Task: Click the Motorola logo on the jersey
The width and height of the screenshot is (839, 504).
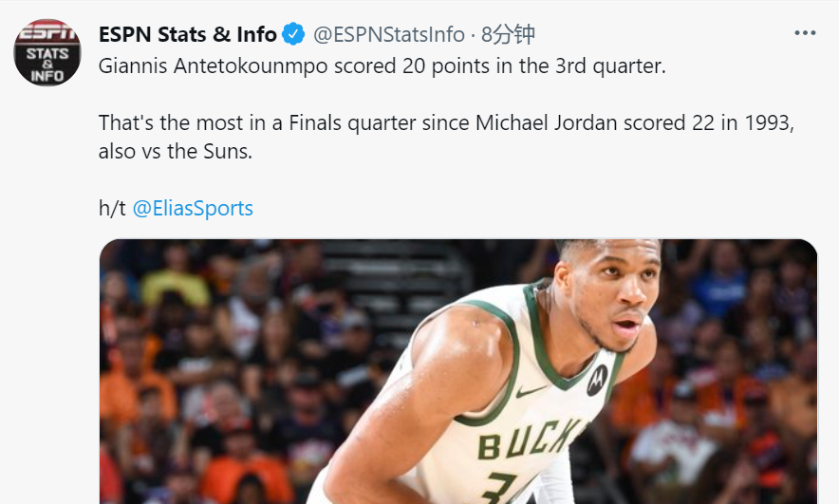Action: pos(597,382)
